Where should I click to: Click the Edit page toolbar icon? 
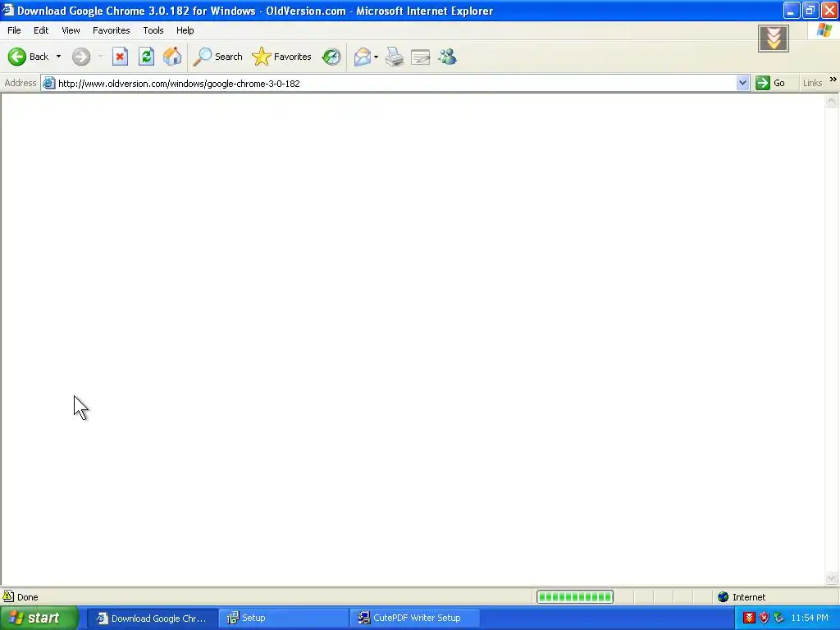421,57
